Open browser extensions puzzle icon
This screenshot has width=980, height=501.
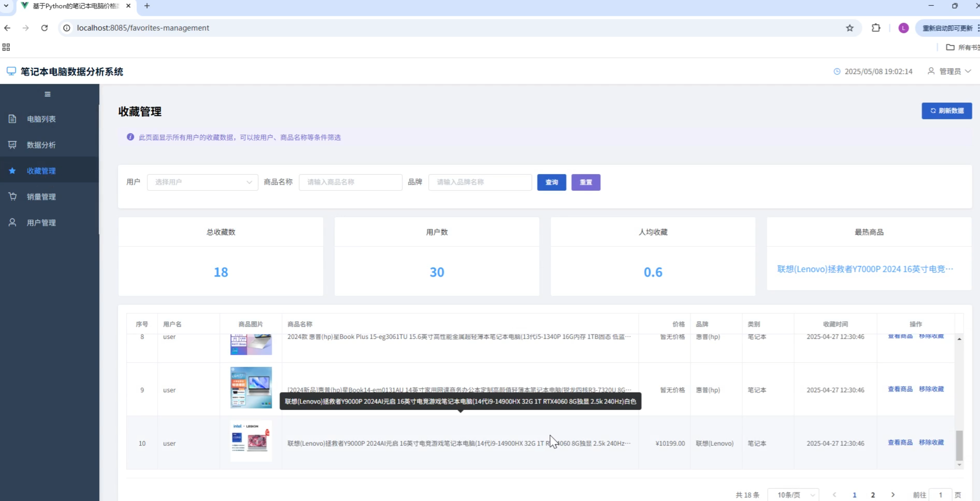875,28
